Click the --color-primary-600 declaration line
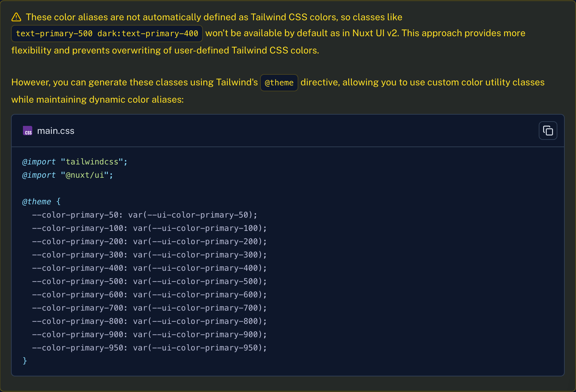Viewport: 576px width, 392px height. (149, 295)
